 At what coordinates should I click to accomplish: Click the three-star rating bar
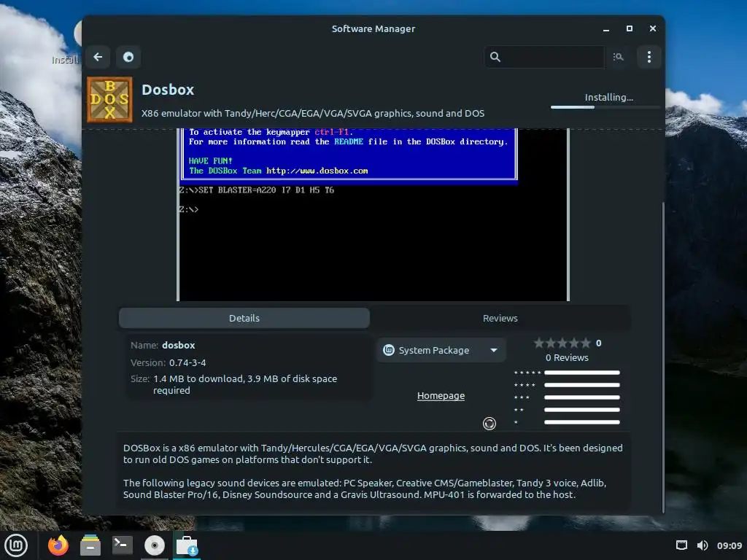tap(582, 397)
